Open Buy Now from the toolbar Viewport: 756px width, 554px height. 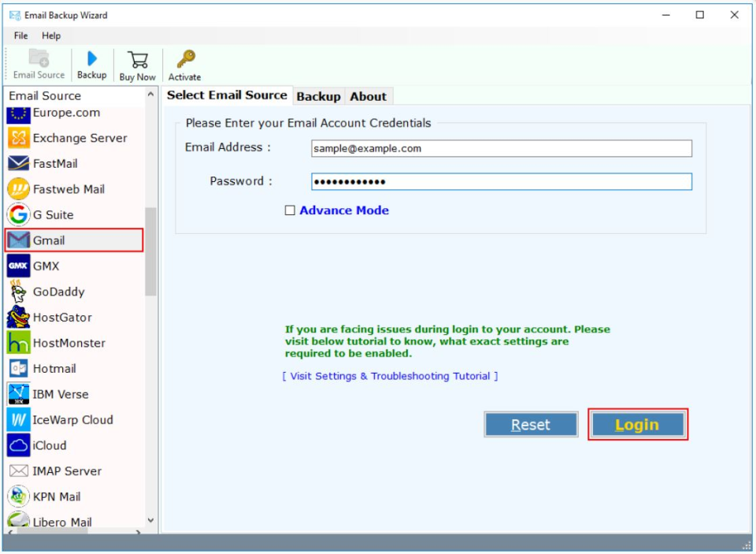click(x=137, y=63)
